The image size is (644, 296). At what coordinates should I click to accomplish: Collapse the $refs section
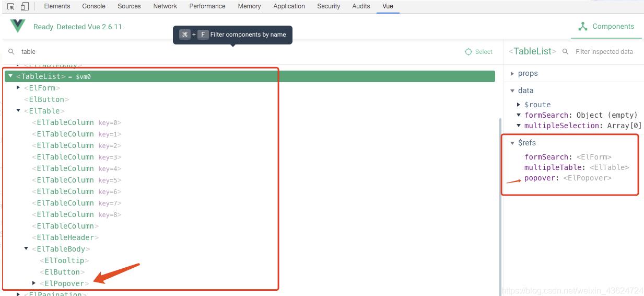tap(512, 143)
